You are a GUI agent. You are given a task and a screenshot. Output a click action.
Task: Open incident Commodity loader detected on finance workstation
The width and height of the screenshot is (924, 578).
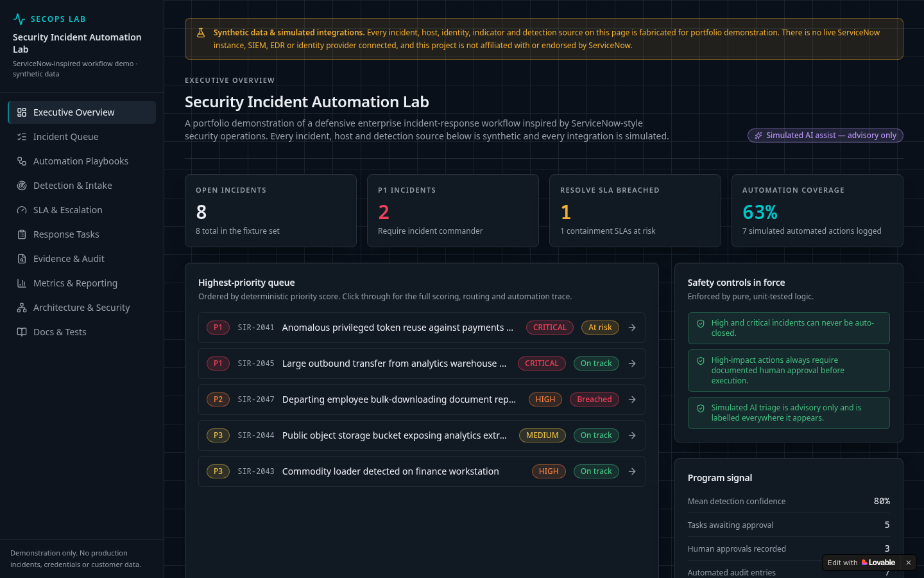[422, 471]
